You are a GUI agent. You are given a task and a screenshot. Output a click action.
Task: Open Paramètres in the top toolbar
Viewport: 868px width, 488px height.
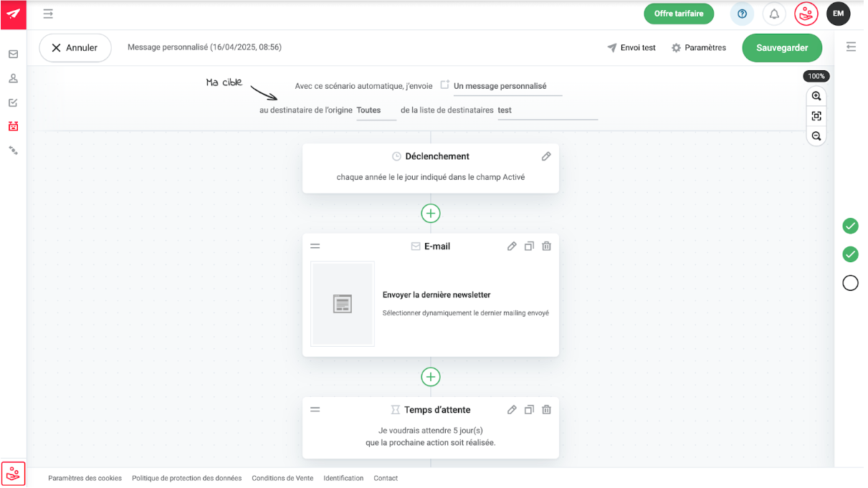[698, 48]
